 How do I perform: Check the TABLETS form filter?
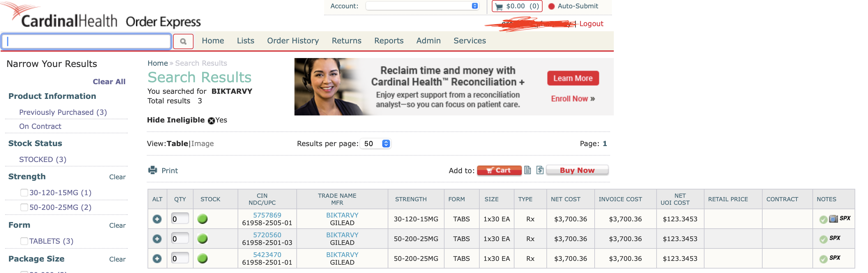coord(24,241)
